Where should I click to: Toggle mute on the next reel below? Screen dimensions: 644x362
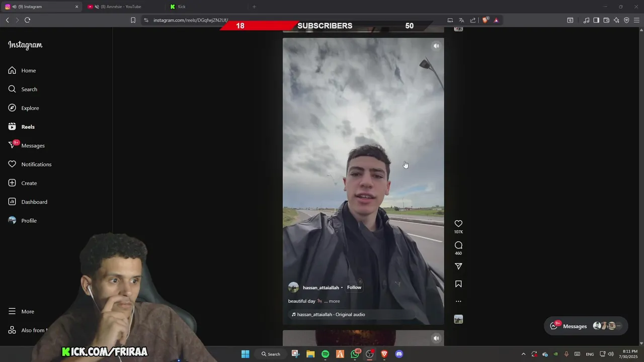[436, 338]
